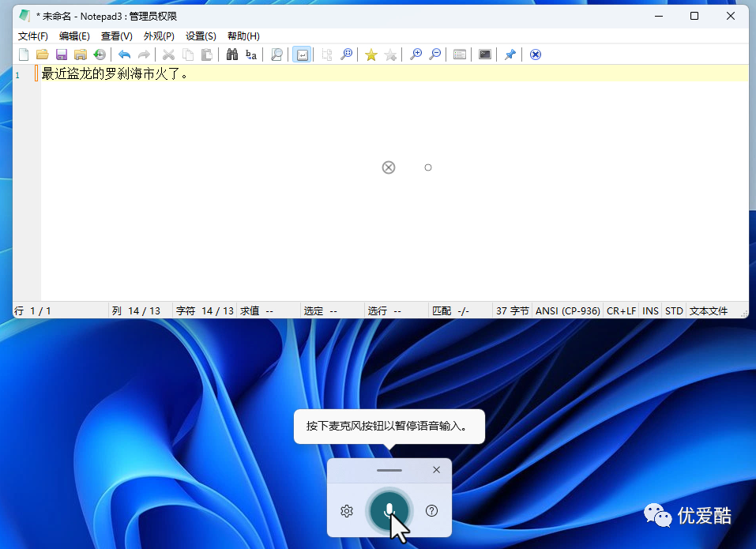Open the 外观(P) menu
This screenshot has height=549, width=756.
pyautogui.click(x=159, y=36)
